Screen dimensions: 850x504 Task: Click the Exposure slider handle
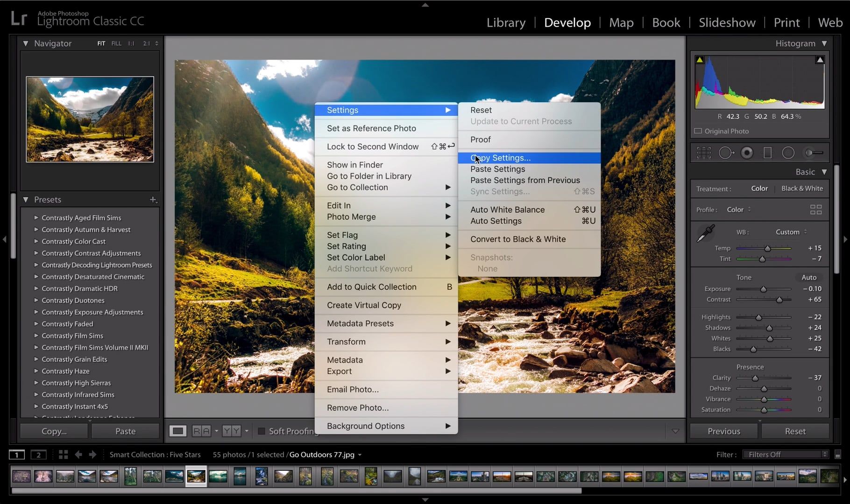[763, 289]
